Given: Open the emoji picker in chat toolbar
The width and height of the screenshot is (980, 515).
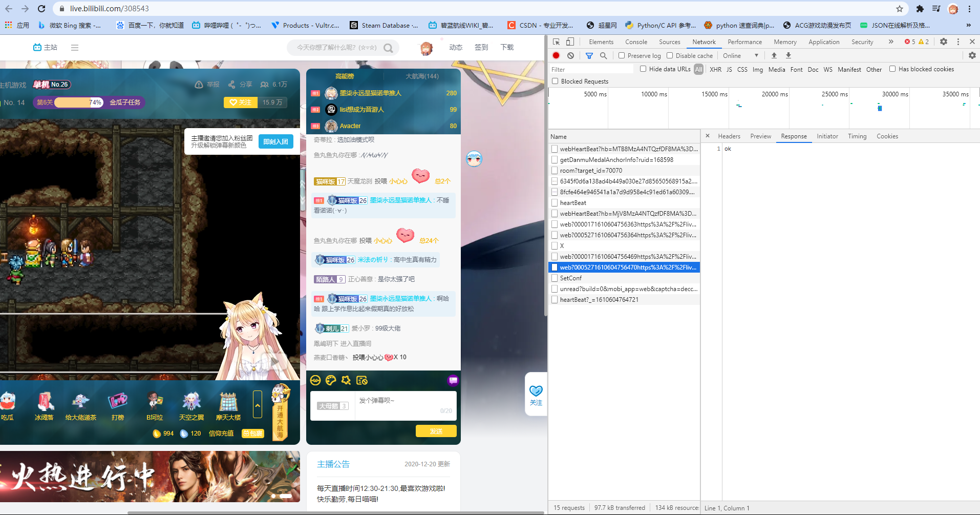Looking at the screenshot, I should 315,380.
